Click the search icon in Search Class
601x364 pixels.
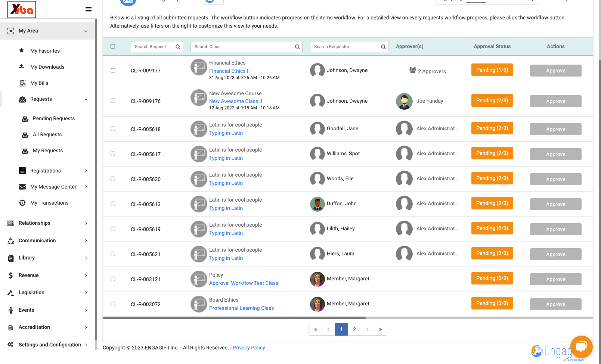pos(297,47)
